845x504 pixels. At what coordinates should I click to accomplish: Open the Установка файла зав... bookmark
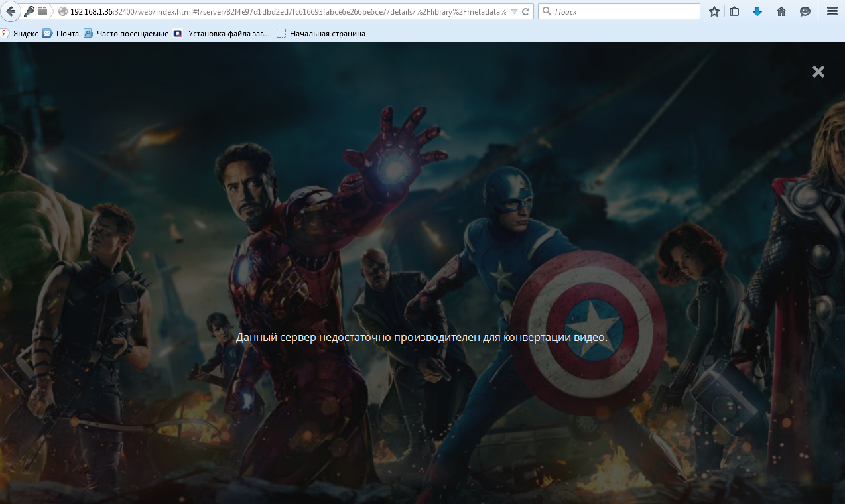[x=222, y=33]
